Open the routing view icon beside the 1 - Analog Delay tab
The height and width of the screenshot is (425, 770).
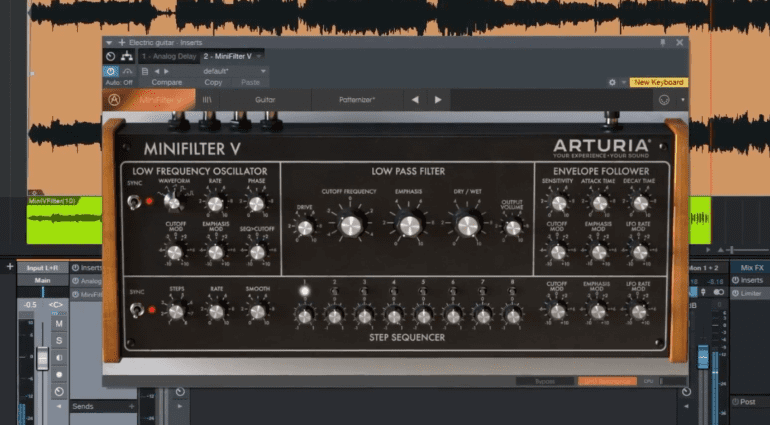tap(127, 56)
